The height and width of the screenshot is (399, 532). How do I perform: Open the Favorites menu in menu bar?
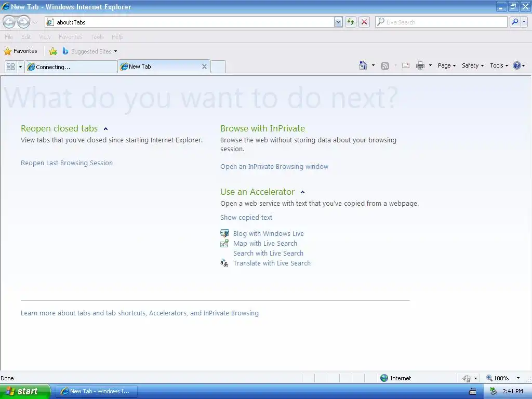pyautogui.click(x=71, y=37)
